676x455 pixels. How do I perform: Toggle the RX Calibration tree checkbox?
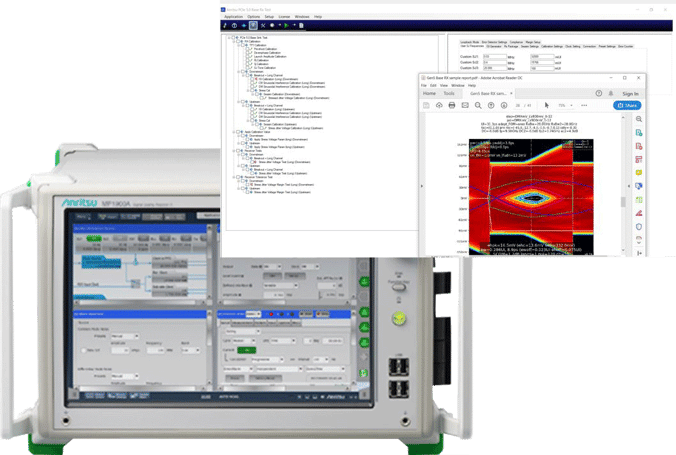[x=237, y=42]
